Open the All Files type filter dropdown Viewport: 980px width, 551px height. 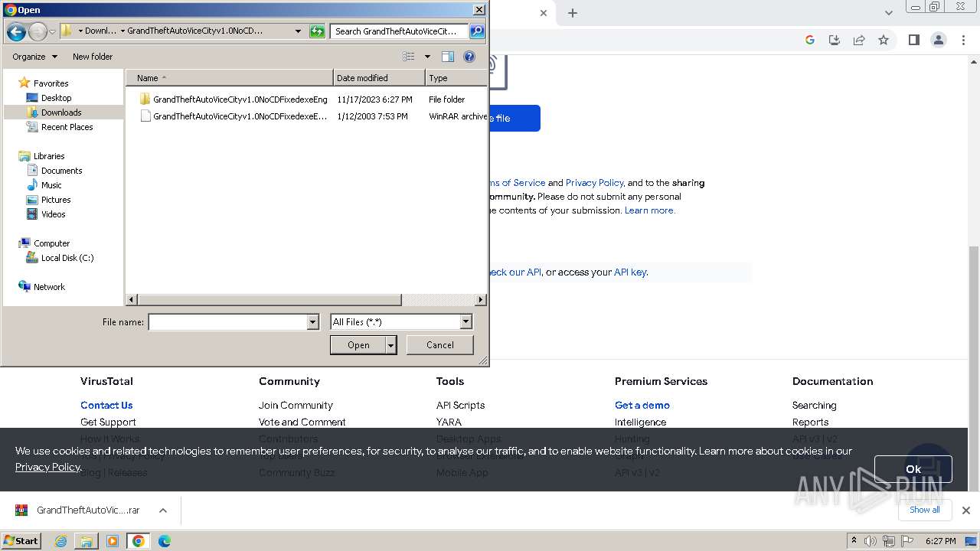click(401, 322)
